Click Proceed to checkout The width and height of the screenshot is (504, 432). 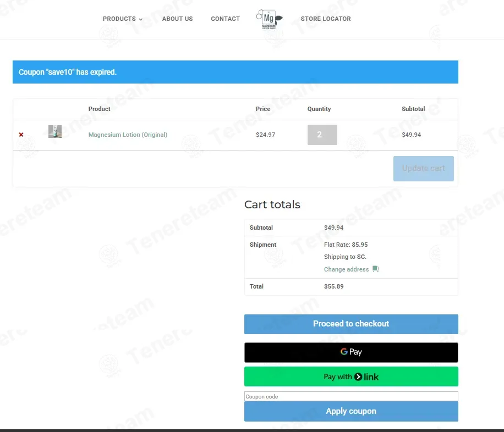[351, 324]
